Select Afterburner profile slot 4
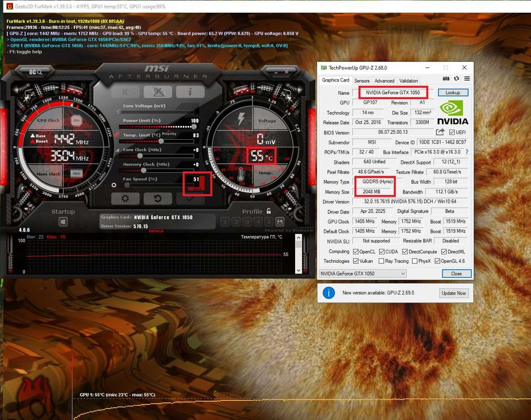531x420 pixels. point(258,222)
